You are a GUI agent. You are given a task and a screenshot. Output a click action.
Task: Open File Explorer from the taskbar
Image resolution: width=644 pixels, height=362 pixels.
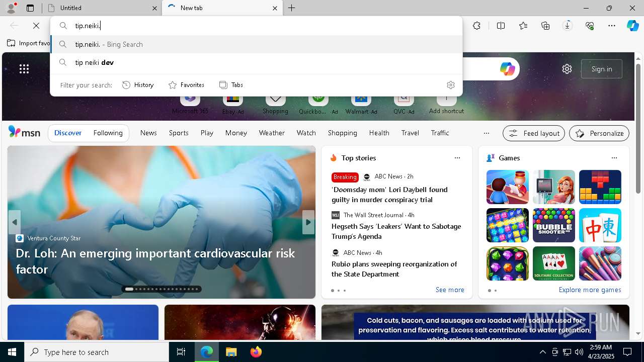click(231, 352)
